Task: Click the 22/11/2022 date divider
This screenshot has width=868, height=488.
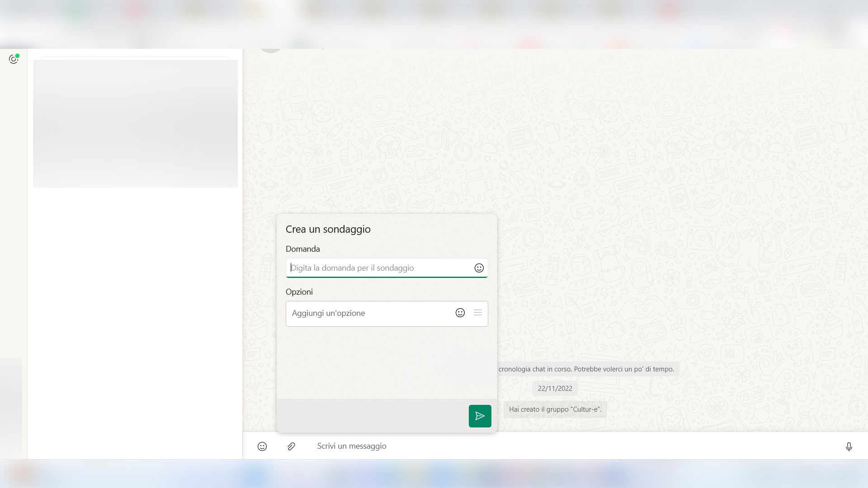Action: pos(555,388)
